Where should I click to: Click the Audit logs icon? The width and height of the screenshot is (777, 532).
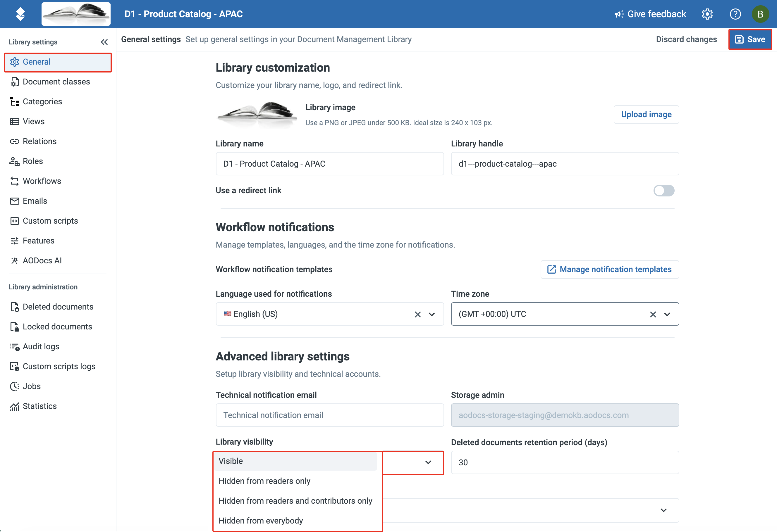pyautogui.click(x=15, y=347)
